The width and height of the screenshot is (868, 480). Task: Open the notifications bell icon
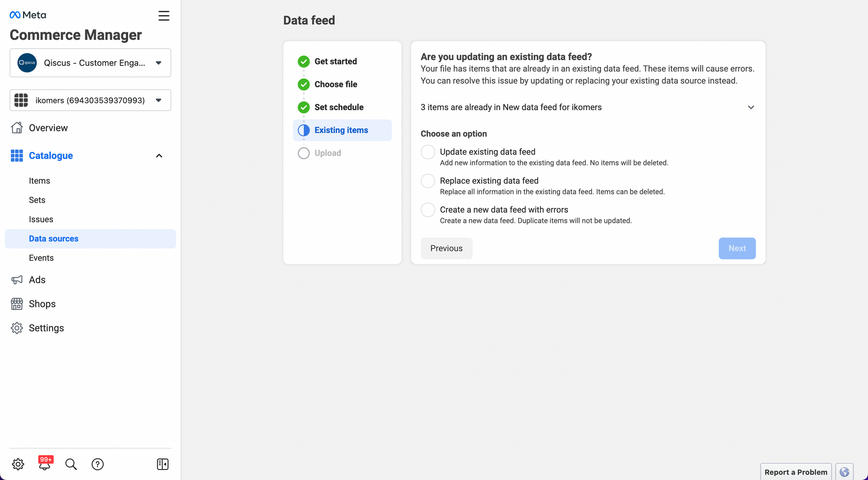[x=45, y=464]
